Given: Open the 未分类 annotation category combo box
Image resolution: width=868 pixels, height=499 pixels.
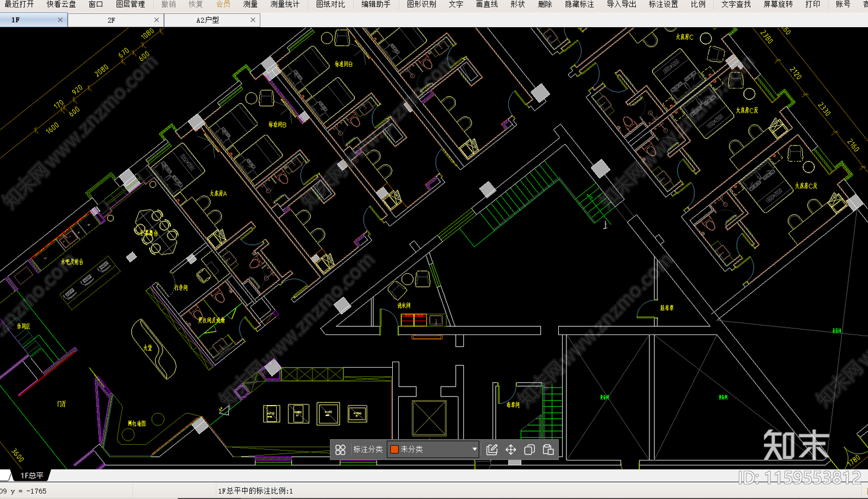Looking at the screenshot, I should click(433, 450).
